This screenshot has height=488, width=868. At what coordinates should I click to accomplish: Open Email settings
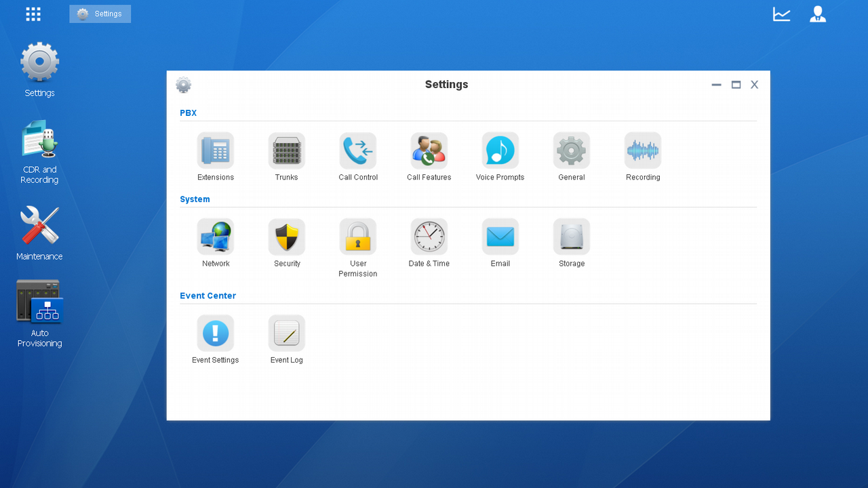(x=500, y=237)
